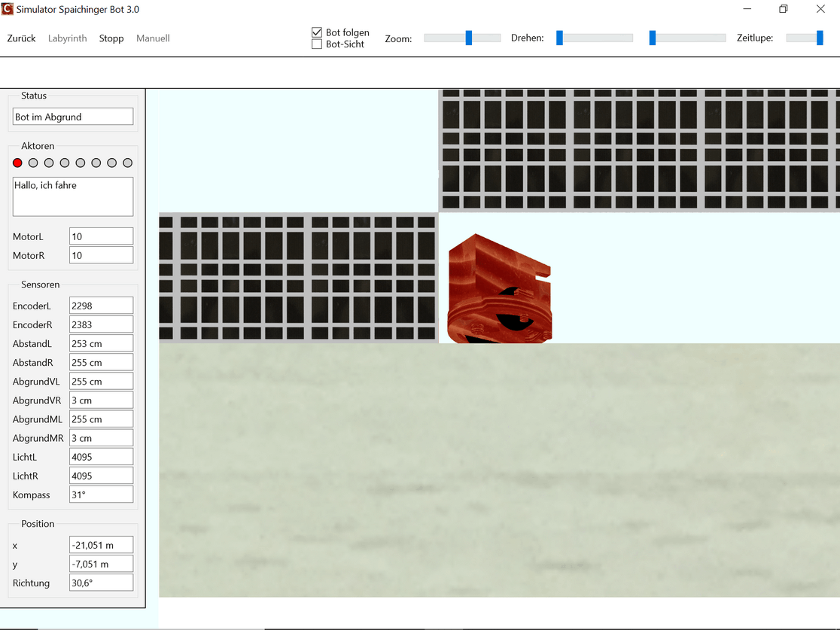Click the red first actuator LED indicator
The image size is (840, 630).
(17, 163)
